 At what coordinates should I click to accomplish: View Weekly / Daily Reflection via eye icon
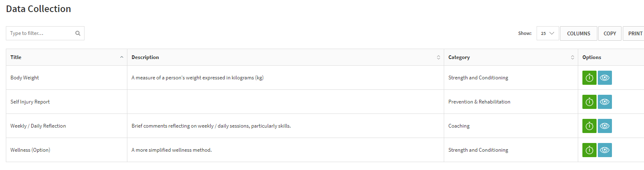(605, 126)
